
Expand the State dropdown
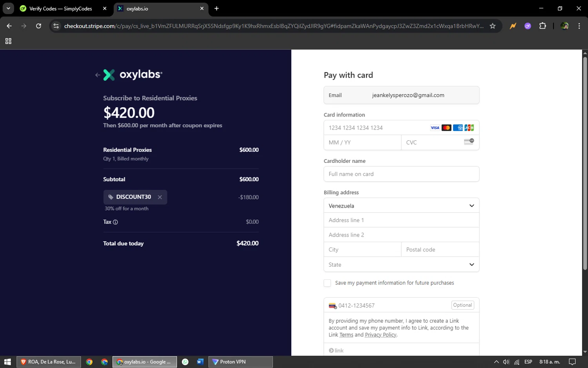[401, 264]
